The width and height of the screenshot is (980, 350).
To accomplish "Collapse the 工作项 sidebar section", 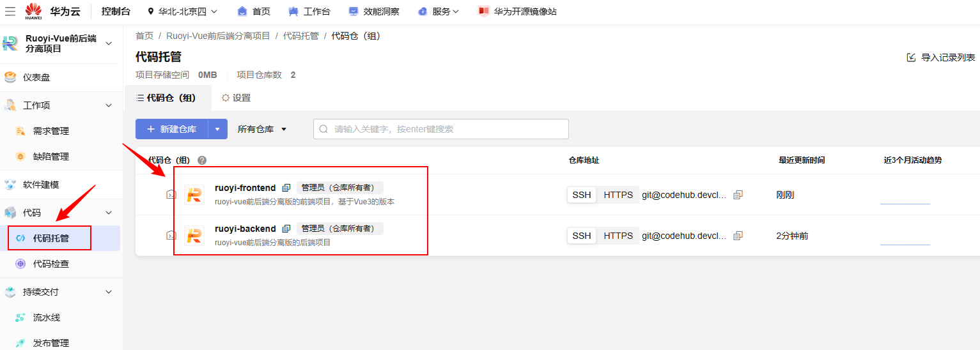I will point(109,105).
